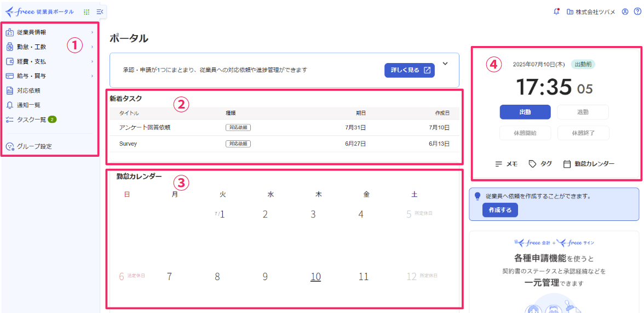Click the 対応依頼 tag on アンケート回答依頼 row
Screen dimensions: 644x313
(238, 128)
